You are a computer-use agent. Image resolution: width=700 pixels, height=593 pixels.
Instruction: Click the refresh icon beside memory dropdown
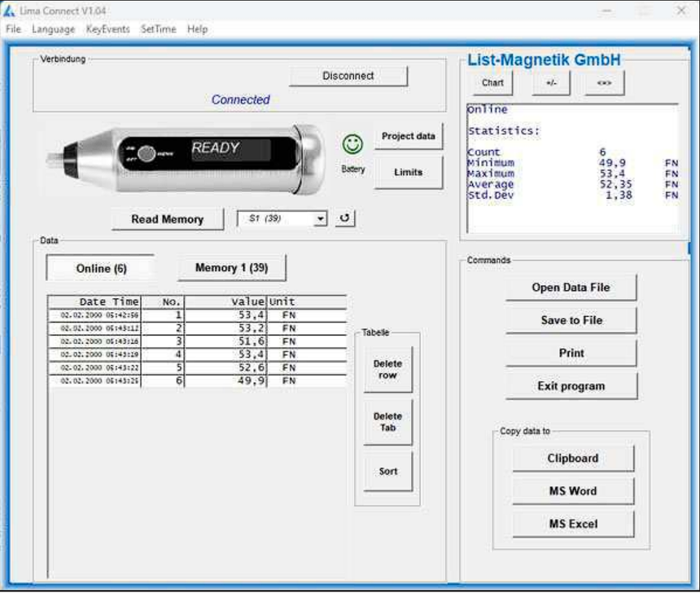point(345,219)
